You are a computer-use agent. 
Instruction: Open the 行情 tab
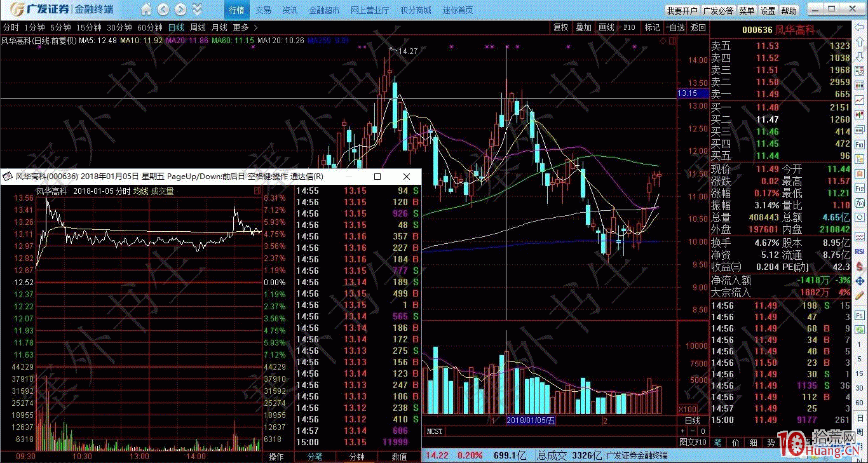click(x=236, y=10)
